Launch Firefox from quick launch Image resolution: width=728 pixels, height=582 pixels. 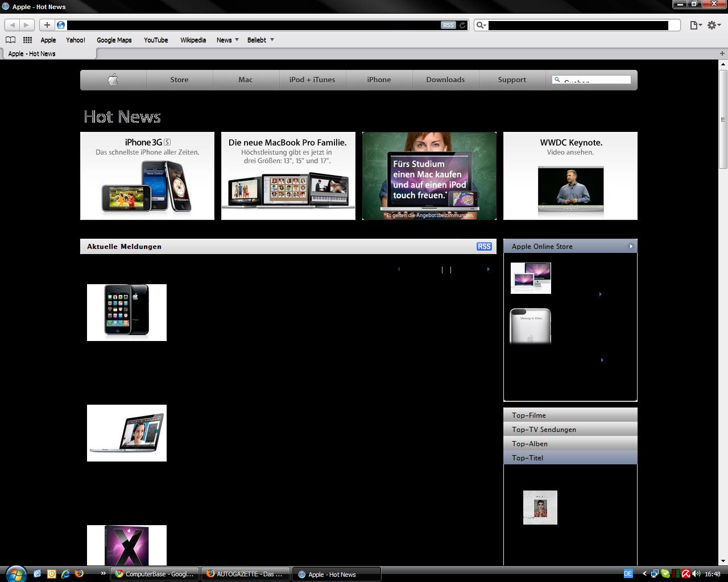point(79,574)
